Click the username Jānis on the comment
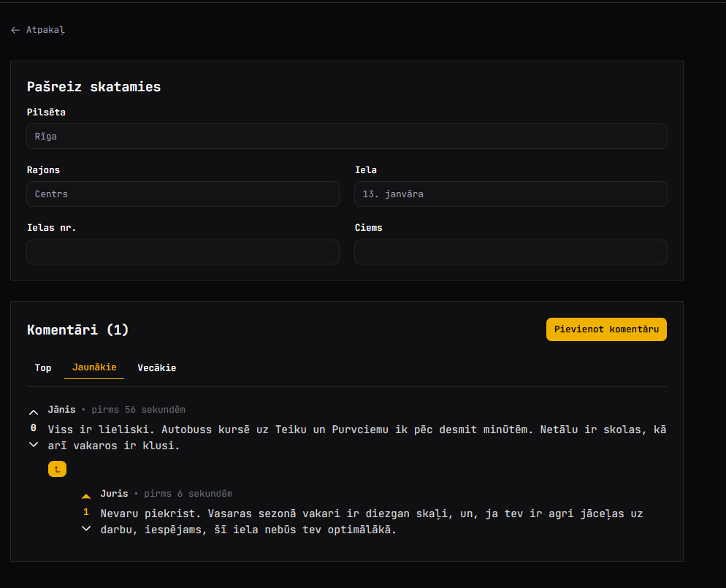Screen dimensions: 726x588 click(61, 410)
